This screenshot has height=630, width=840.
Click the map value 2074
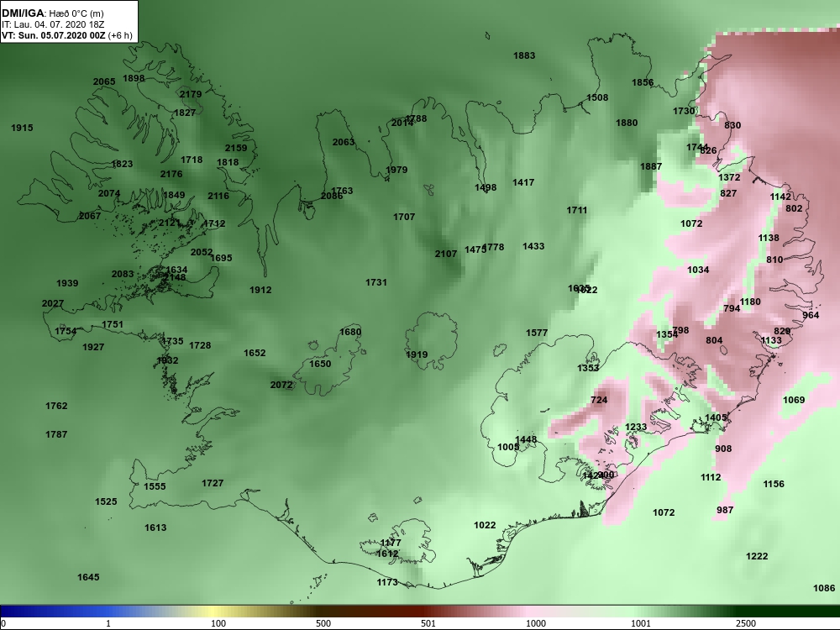coord(109,193)
